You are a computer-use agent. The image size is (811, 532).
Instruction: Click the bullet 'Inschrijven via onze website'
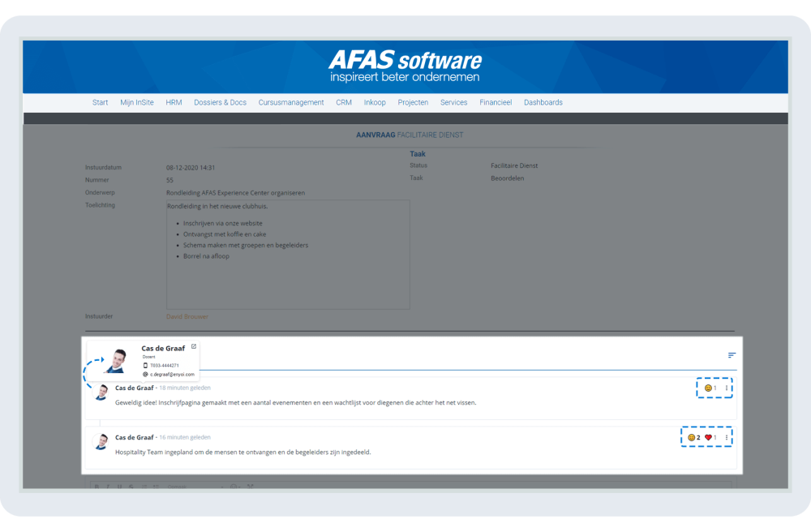[x=223, y=223]
